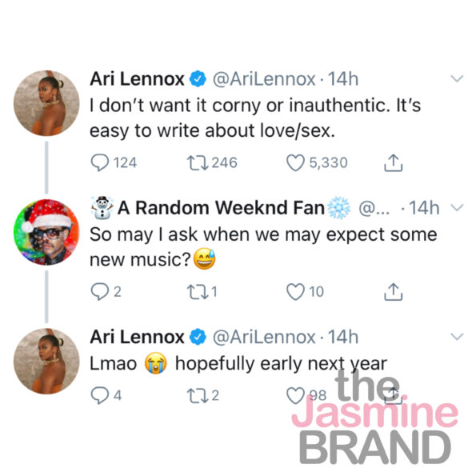The height and width of the screenshot is (476, 476).
Task: Share Ari Lennox's first tweet
Action: pyautogui.click(x=394, y=162)
